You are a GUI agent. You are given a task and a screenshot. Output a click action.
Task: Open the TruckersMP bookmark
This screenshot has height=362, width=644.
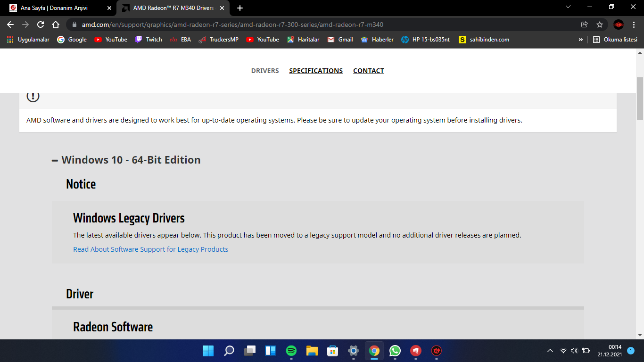tap(218, 40)
